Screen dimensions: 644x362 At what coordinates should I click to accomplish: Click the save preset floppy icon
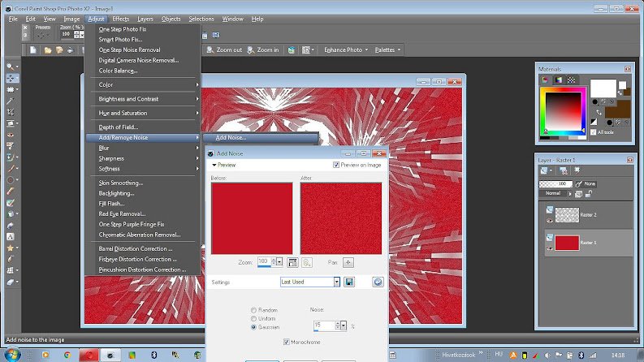coord(349,282)
